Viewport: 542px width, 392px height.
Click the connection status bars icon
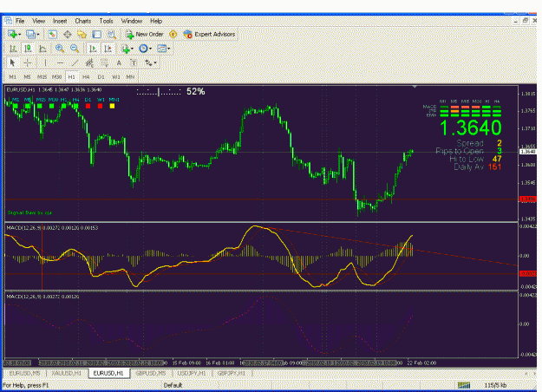(464, 385)
